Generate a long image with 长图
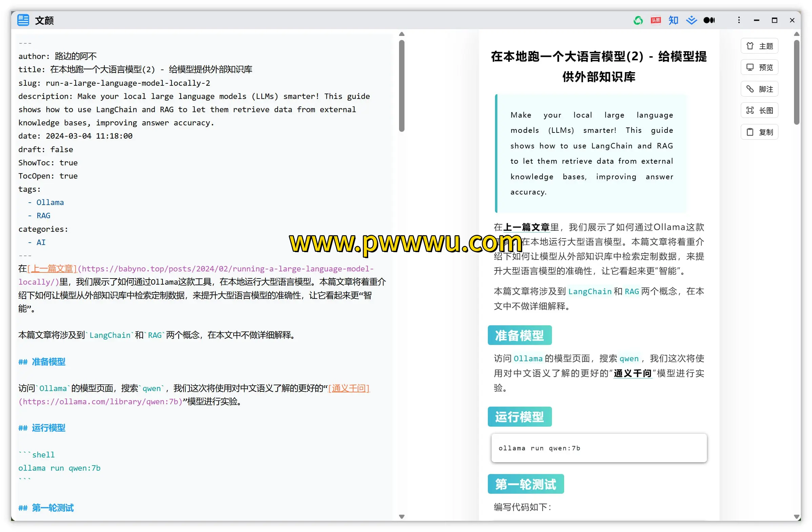Screen dimensions: 812x532 pos(759,110)
